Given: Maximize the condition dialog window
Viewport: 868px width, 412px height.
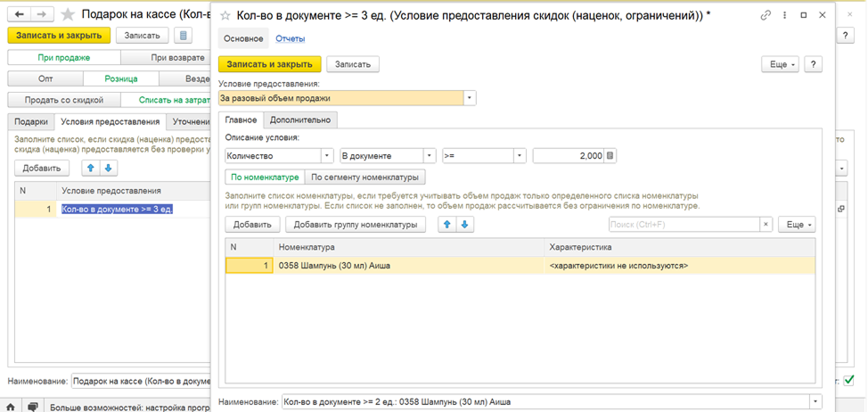Looking at the screenshot, I should coord(804,15).
